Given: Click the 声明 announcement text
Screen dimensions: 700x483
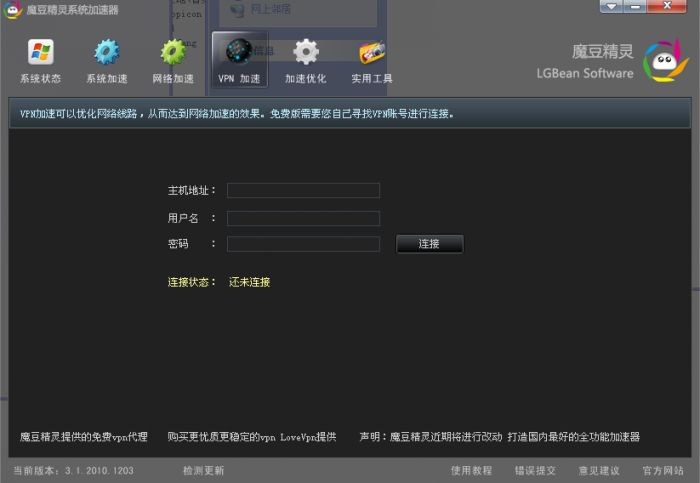Looking at the screenshot, I should pos(500,437).
